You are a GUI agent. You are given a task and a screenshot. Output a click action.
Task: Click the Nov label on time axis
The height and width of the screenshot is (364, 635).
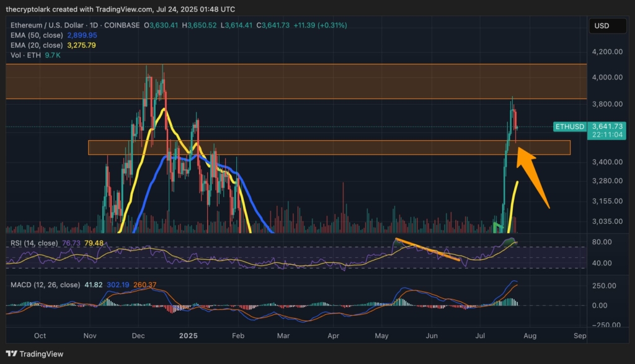(90, 335)
